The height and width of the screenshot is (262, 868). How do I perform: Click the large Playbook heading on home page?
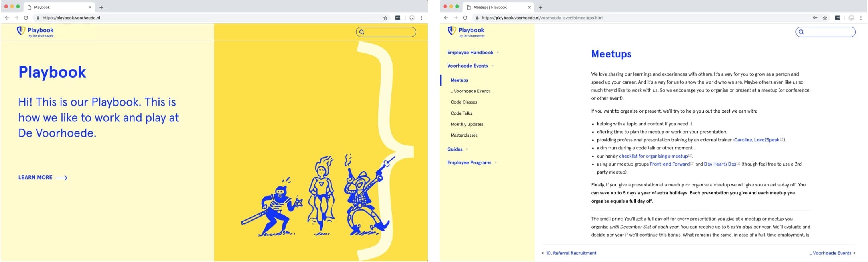pyautogui.click(x=53, y=72)
